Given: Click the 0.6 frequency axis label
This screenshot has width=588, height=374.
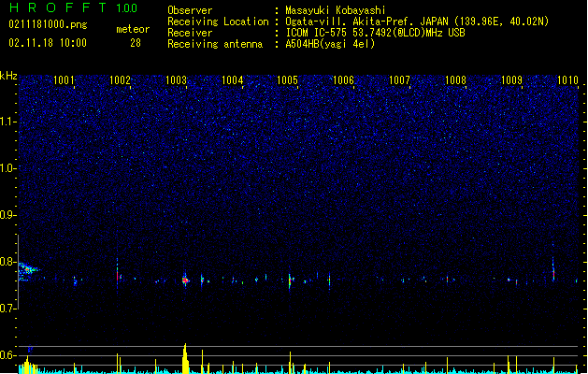Looking at the screenshot, I should [x=8, y=355].
